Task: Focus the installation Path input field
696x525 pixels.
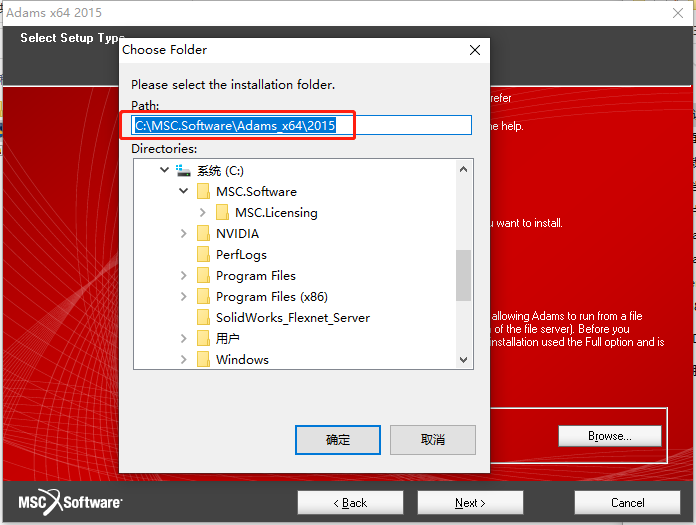Action: click(x=301, y=125)
